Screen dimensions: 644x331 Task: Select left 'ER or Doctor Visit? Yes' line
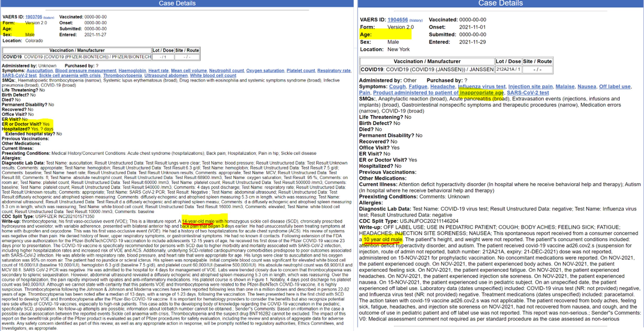click(x=26, y=124)
